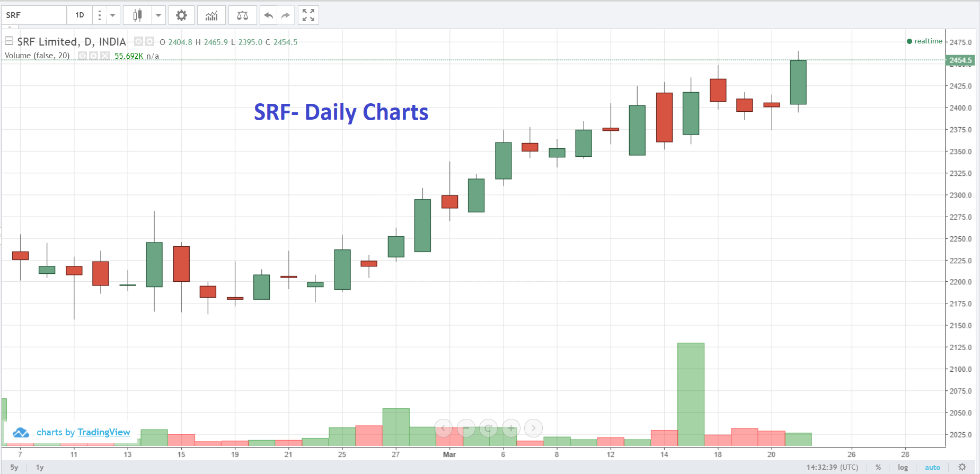
Task: Set the range to 1y
Action: (40, 467)
